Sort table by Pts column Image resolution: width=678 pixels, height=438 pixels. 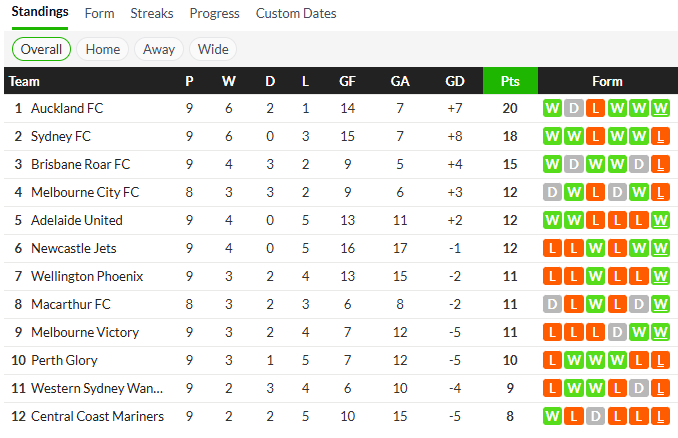pyautogui.click(x=510, y=81)
